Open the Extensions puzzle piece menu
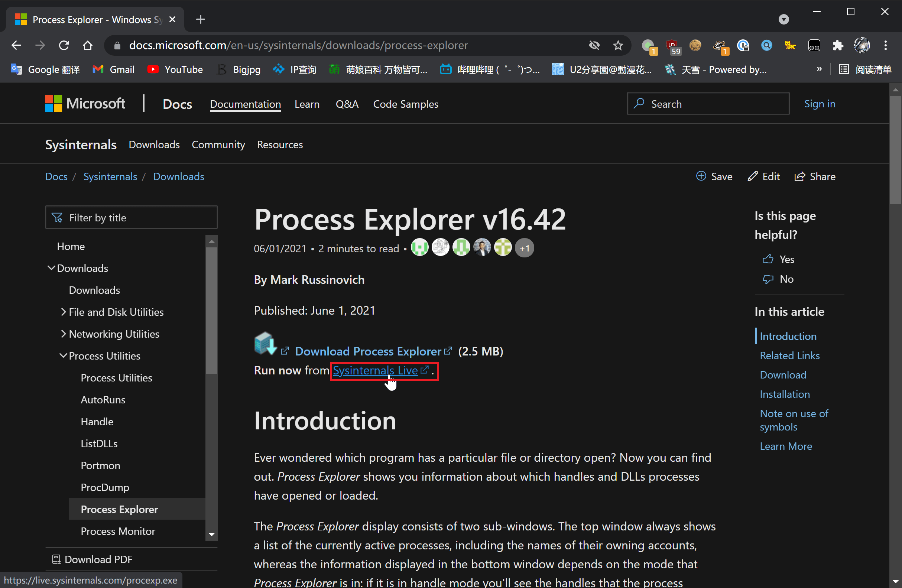Image resolution: width=902 pixels, height=588 pixels. pyautogui.click(x=838, y=45)
